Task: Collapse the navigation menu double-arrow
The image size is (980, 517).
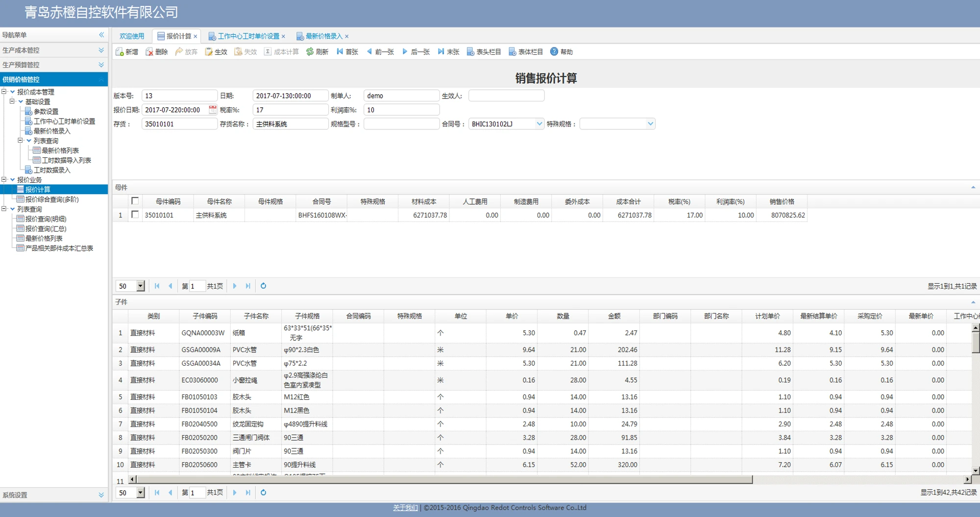Action: tap(101, 35)
